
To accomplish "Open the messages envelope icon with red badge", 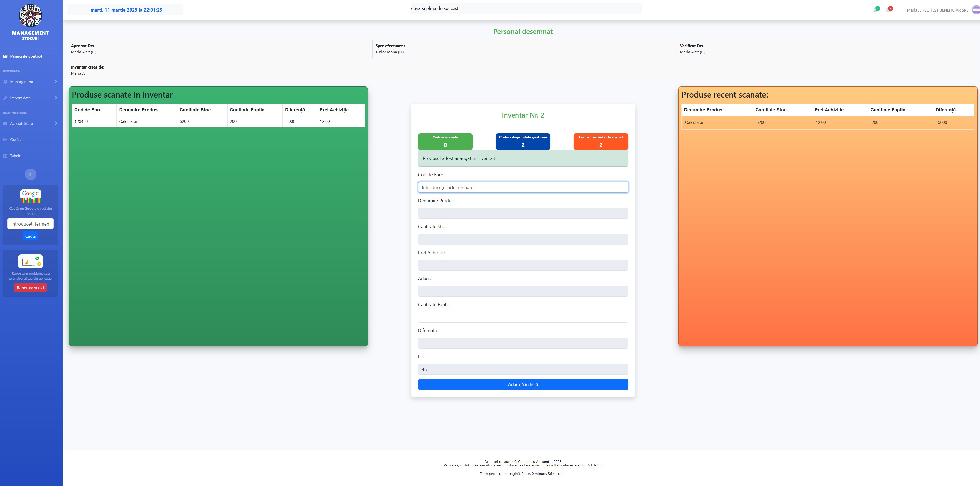I will click(x=889, y=9).
